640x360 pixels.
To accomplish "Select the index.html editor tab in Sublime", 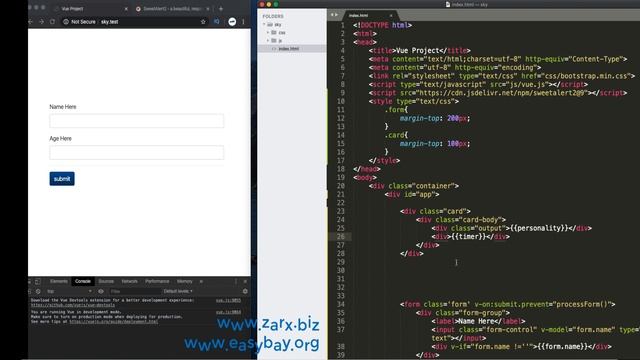I will click(371, 16).
